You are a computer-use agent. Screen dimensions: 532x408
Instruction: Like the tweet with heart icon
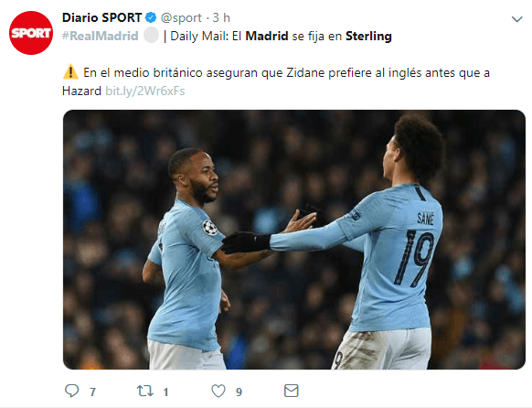(218, 391)
